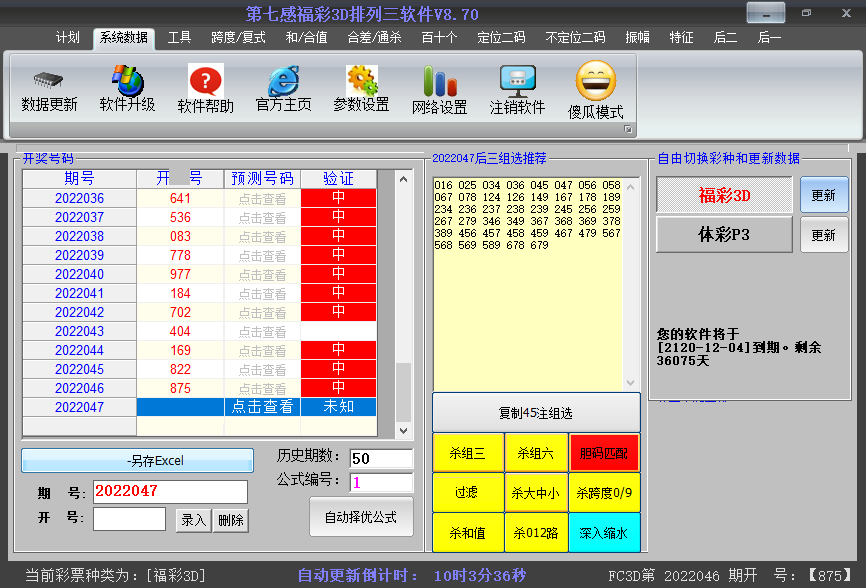The width and height of the screenshot is (866, 588).
Task: Open the 合差/通杀 tab
Action: click(x=374, y=38)
